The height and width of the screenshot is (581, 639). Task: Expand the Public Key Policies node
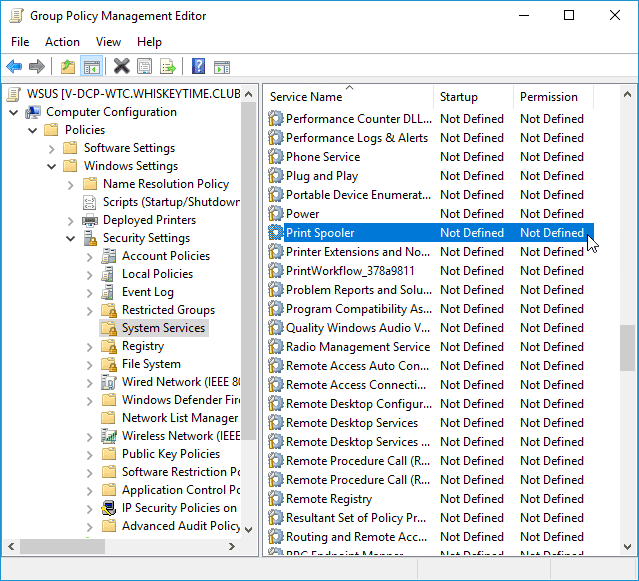pos(90,454)
